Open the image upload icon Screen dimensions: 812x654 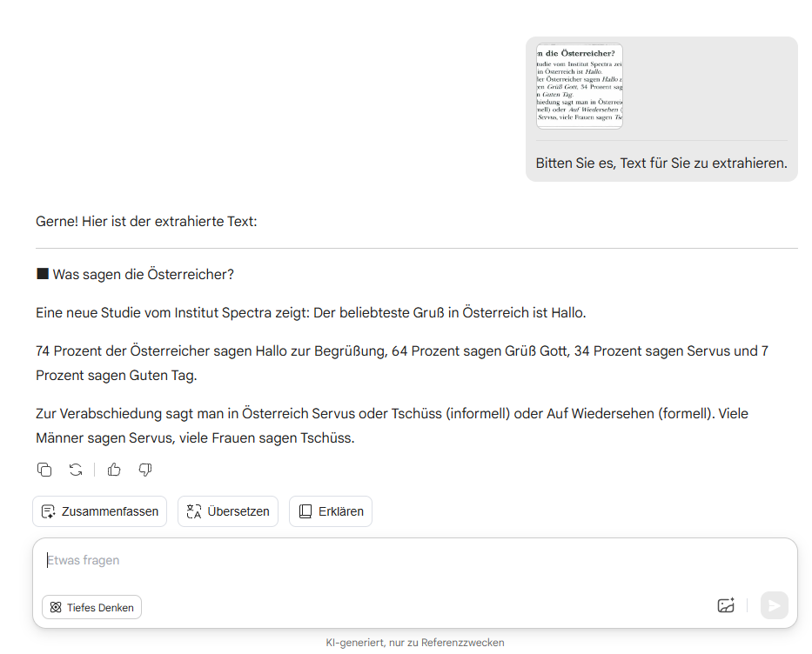(726, 605)
